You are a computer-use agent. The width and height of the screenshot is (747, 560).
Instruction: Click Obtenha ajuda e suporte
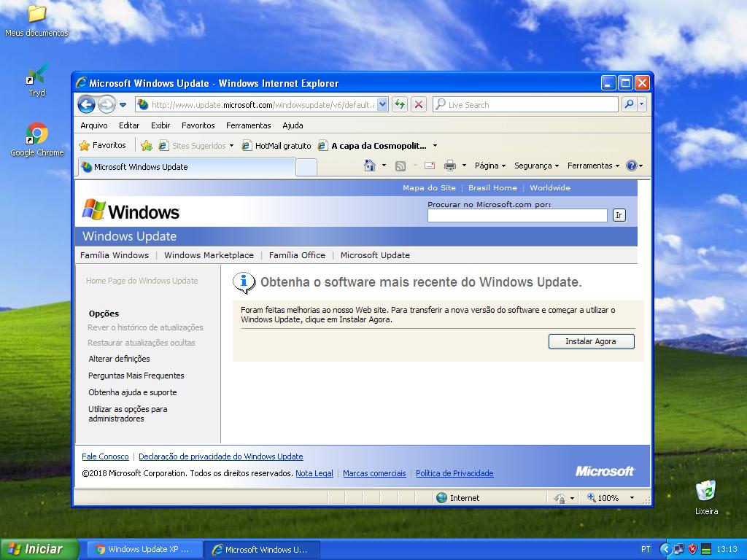[x=133, y=392]
